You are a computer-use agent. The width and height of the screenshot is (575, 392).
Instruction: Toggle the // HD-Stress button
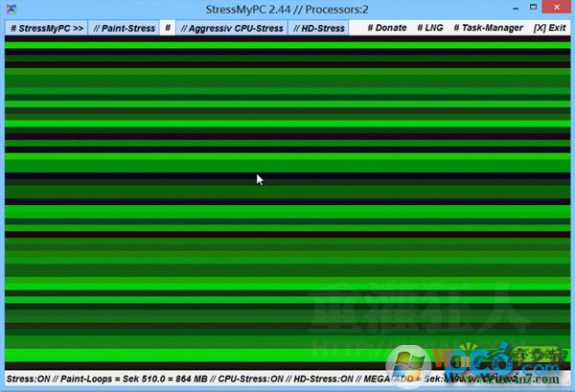coord(319,28)
